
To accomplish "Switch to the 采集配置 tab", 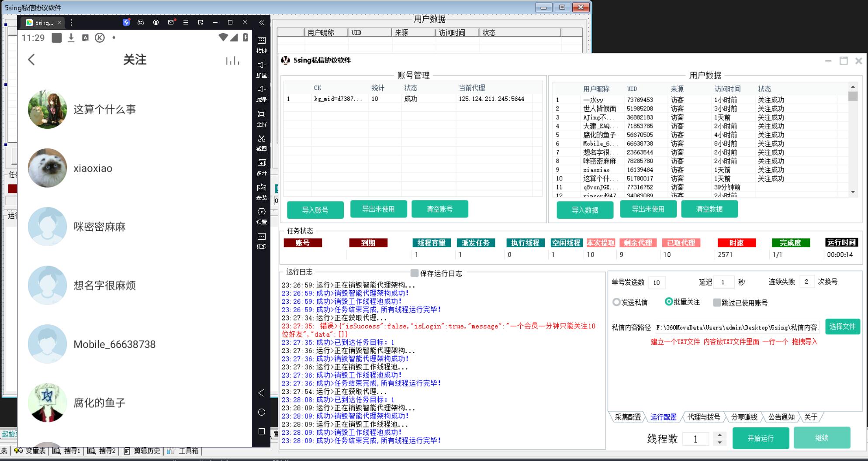I will tap(627, 417).
